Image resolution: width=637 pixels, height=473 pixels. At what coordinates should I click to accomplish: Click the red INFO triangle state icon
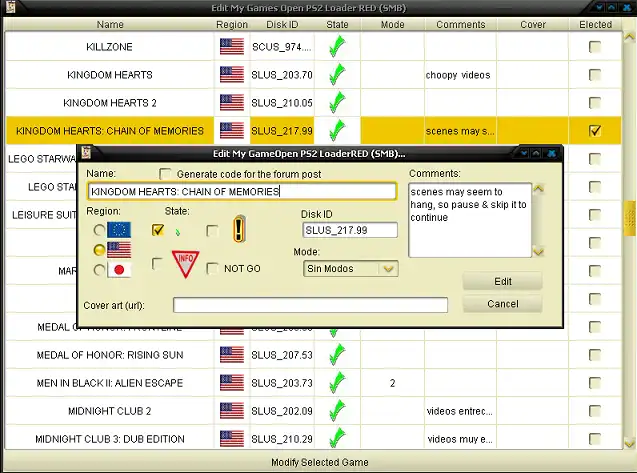186,264
